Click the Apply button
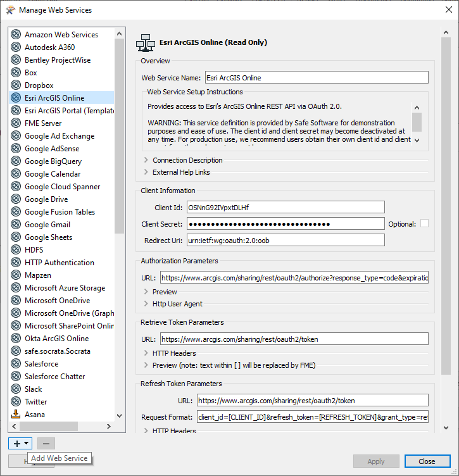459x476 pixels. click(x=376, y=461)
